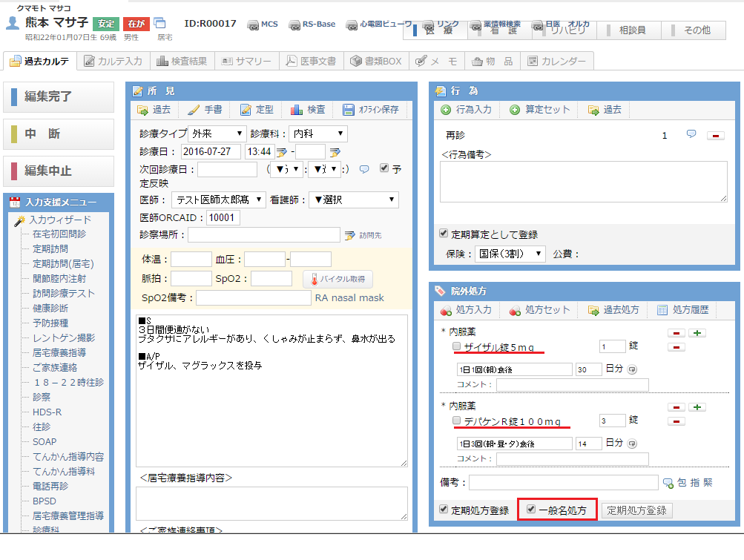Click comment bubble icon next to 次回診療日
The width and height of the screenshot is (744, 560).
(x=364, y=169)
